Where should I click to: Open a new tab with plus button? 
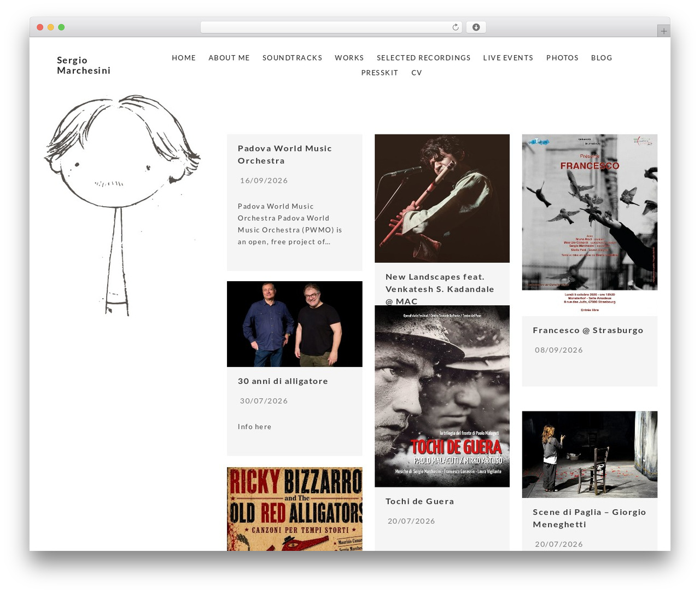click(x=663, y=31)
